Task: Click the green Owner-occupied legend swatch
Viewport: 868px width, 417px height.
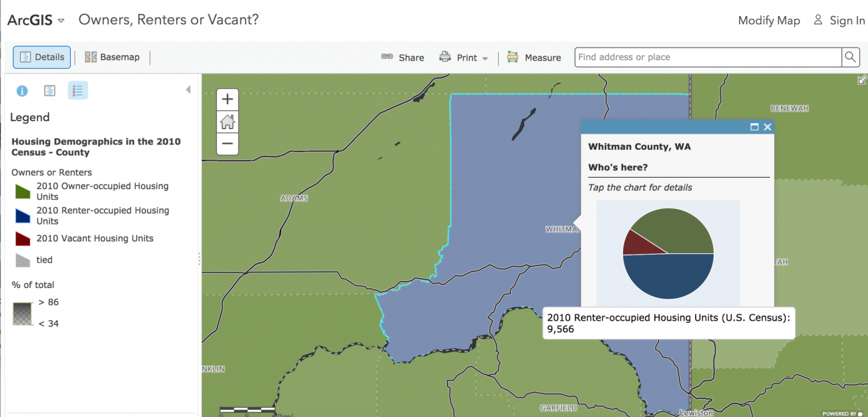Action: point(23,192)
